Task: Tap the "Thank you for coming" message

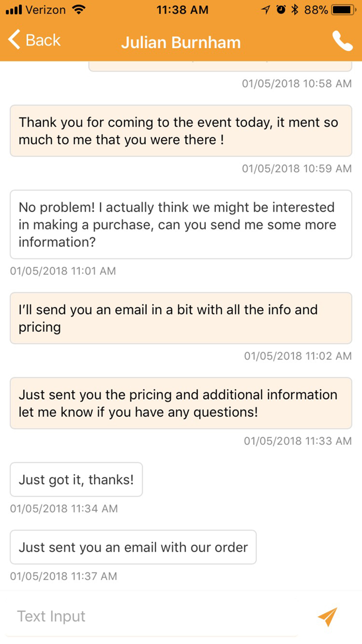Action: [180, 131]
